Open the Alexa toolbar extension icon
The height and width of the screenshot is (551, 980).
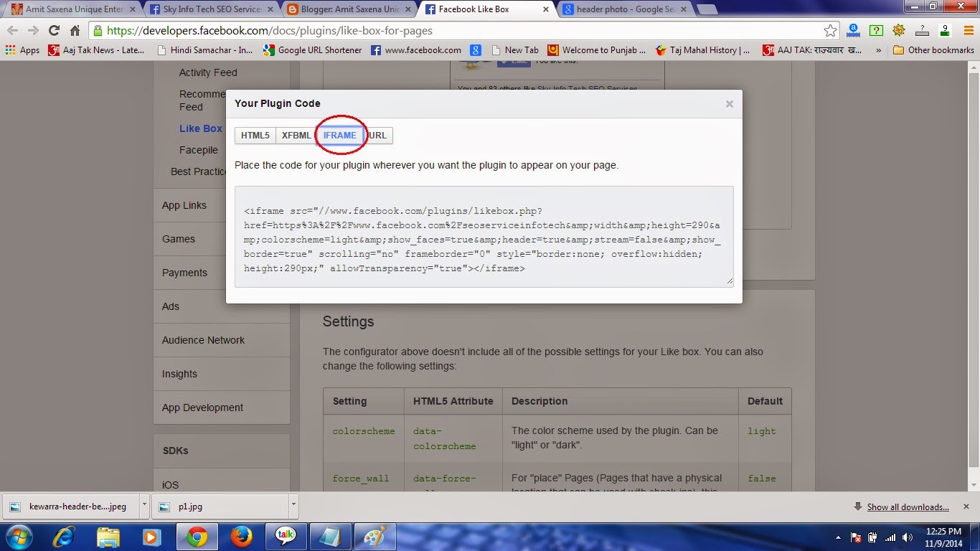pos(853,31)
